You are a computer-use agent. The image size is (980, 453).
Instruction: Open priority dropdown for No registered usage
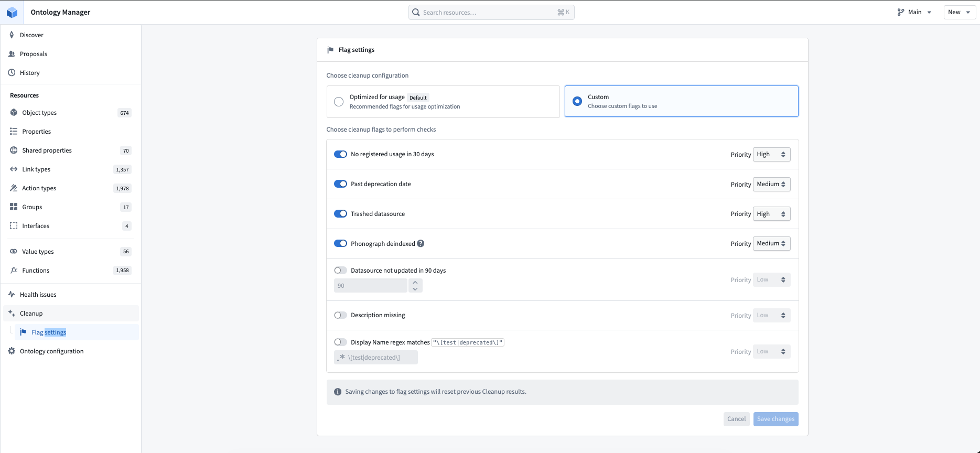coord(771,155)
